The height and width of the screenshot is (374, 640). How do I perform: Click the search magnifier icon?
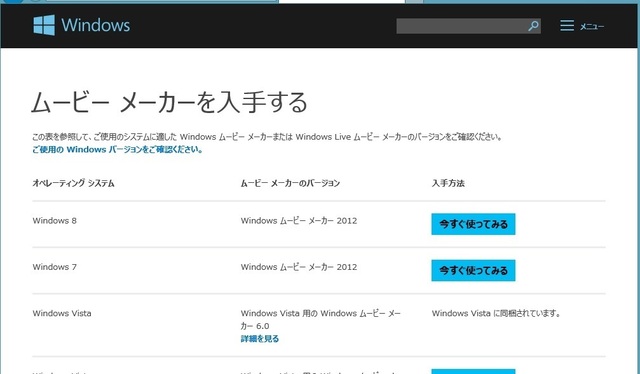tap(533, 26)
